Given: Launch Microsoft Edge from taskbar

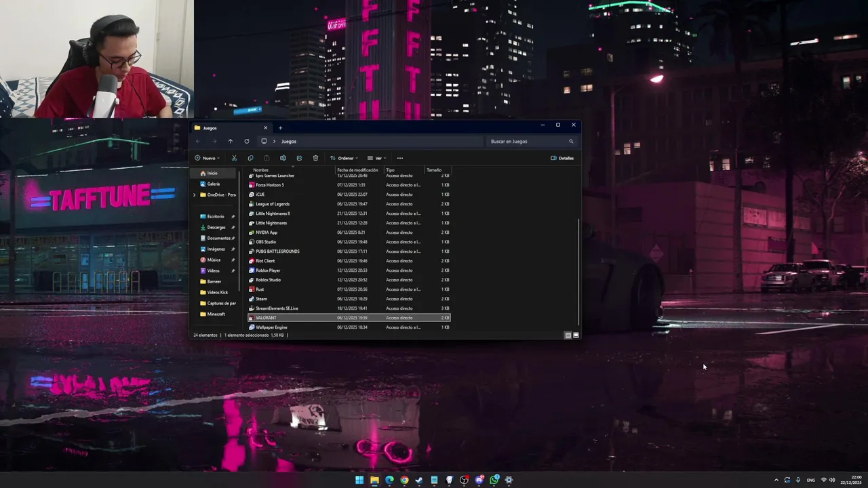Looking at the screenshot, I should point(389,480).
